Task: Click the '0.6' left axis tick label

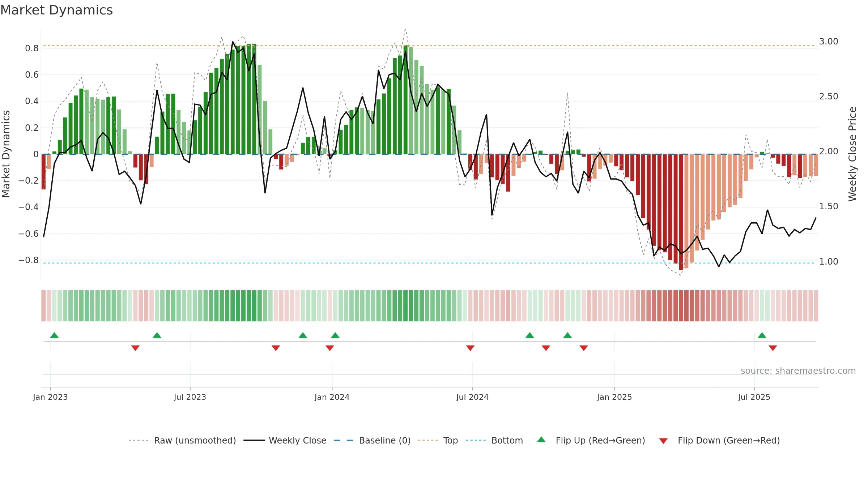Action: tap(32, 75)
